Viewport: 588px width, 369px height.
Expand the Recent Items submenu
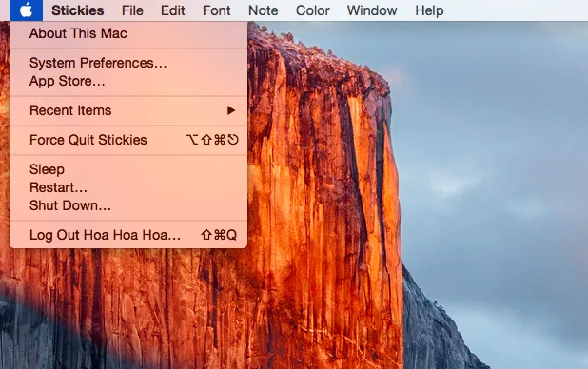[128, 110]
